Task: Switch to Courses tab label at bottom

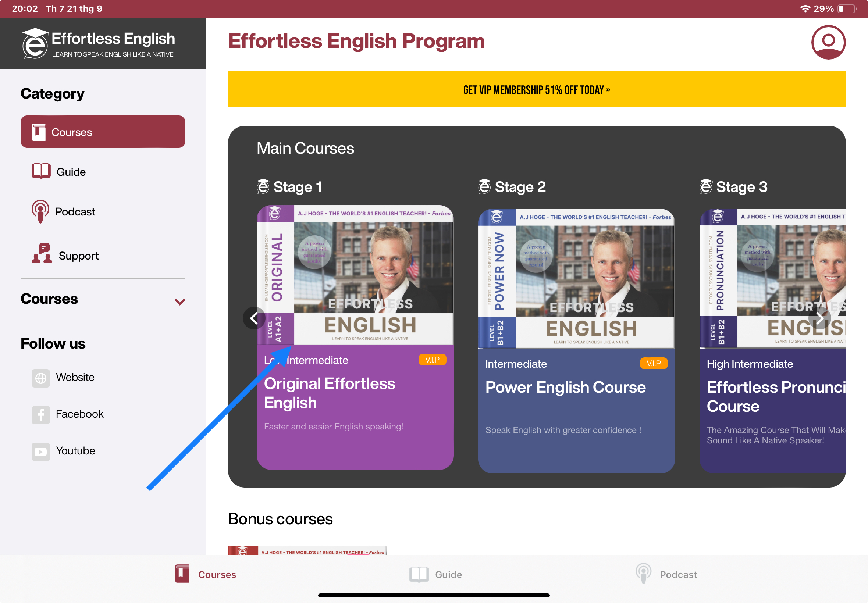Action: tap(217, 575)
